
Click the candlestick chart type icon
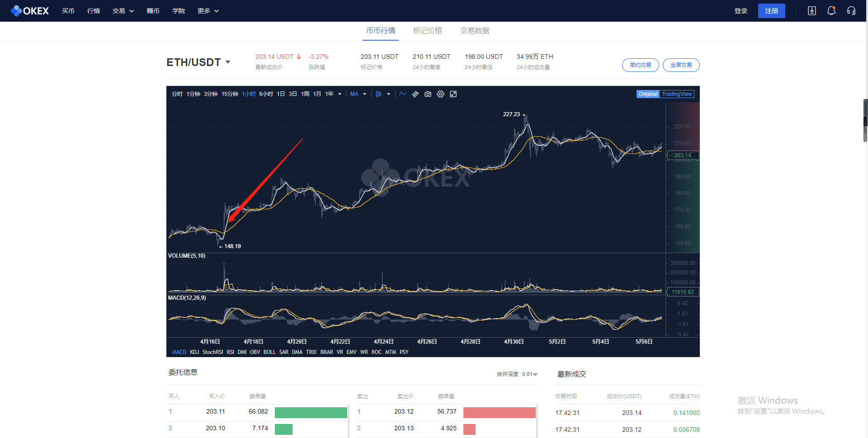tap(378, 94)
